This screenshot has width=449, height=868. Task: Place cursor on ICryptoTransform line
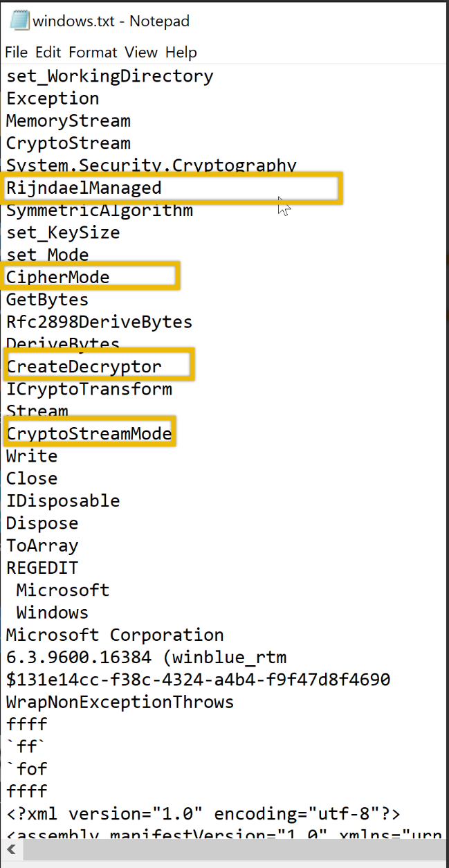(89, 389)
